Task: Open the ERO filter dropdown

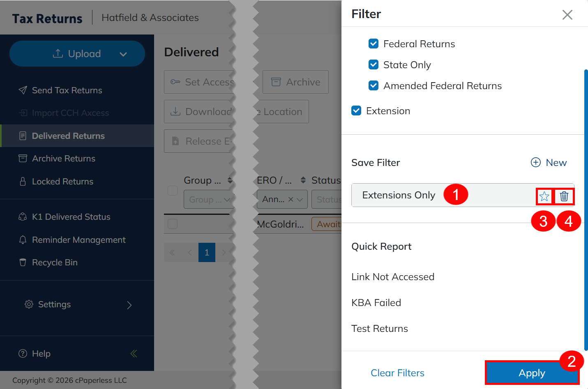Action: 300,200
